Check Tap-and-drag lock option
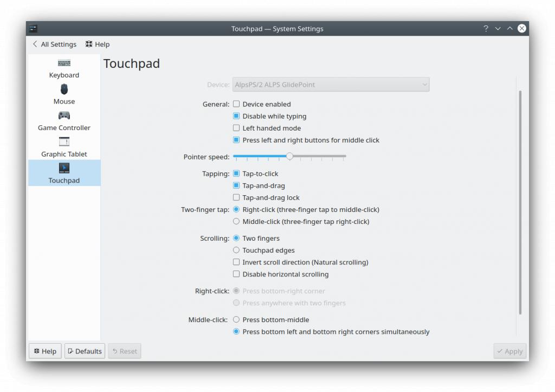 [x=236, y=198]
